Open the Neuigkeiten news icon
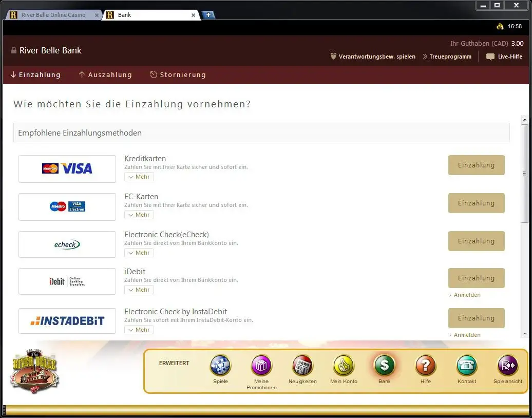 point(302,366)
